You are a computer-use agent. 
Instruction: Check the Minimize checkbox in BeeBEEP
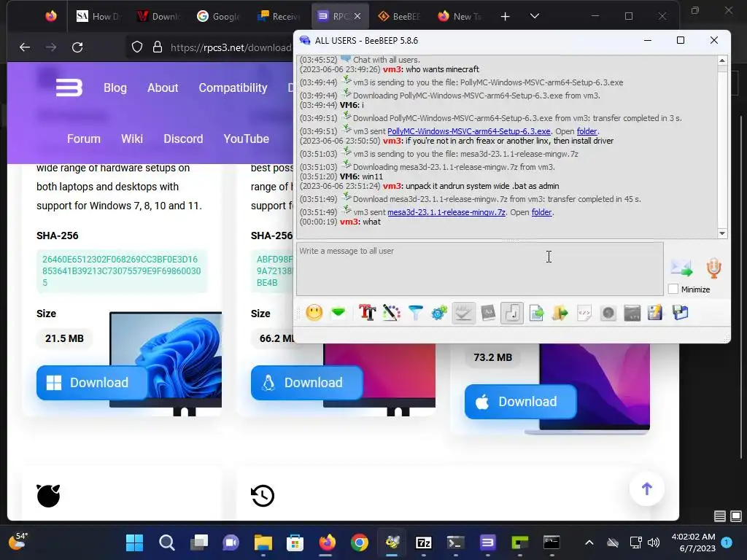[x=673, y=289]
